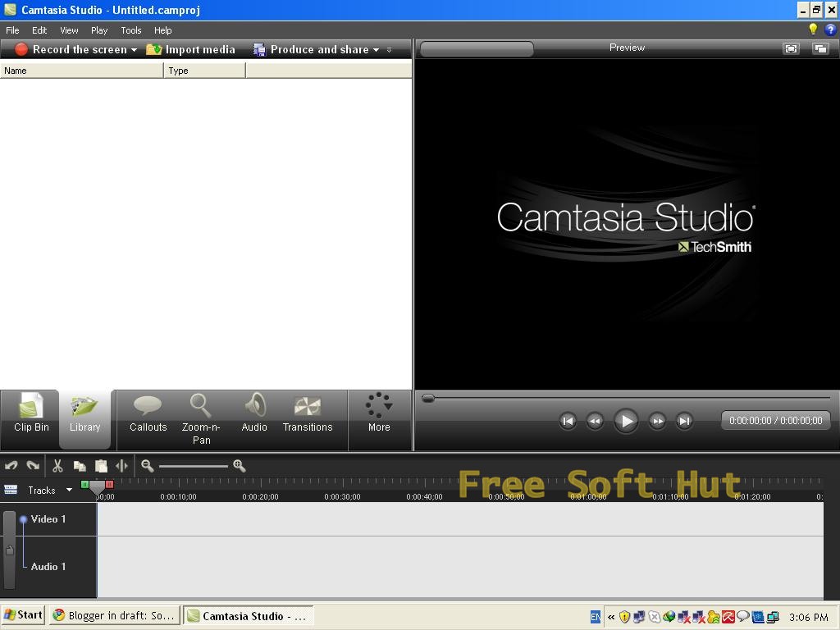Image resolution: width=840 pixels, height=630 pixels.
Task: Open the Tools menu
Action: [x=131, y=30]
